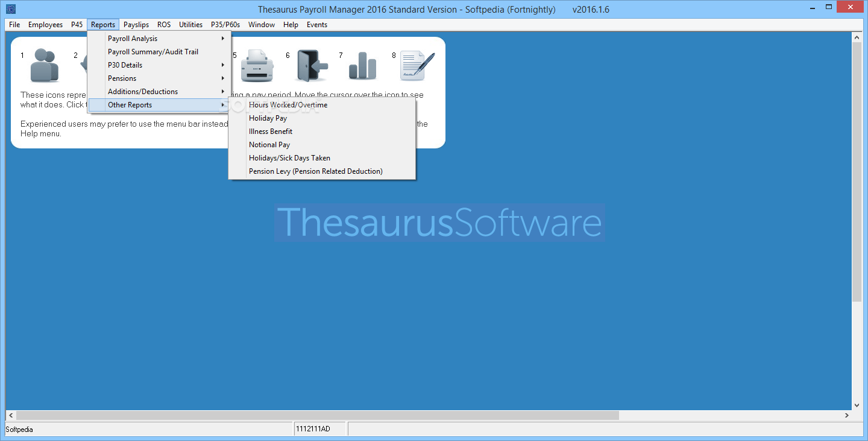Click the application icon in the title bar
The height and width of the screenshot is (441, 868).
10,9
